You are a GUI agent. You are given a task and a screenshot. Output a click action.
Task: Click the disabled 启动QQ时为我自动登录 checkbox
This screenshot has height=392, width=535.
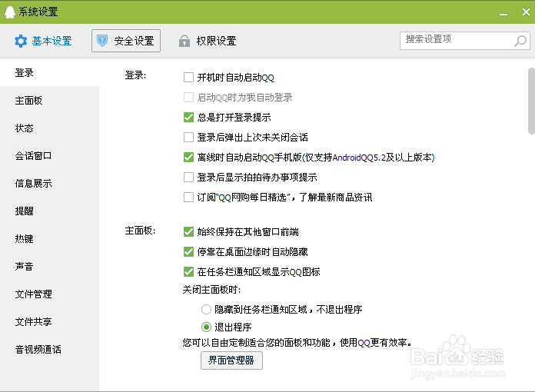point(188,98)
